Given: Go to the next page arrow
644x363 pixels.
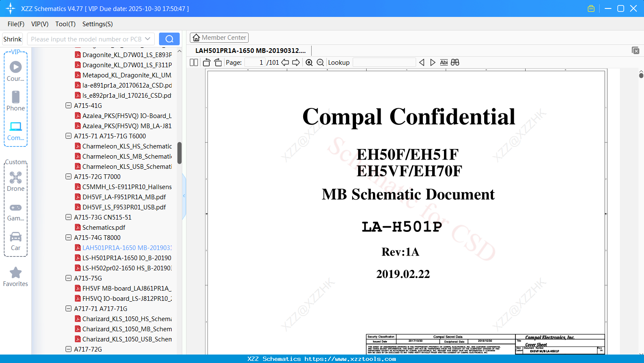Looking at the screenshot, I should 296,63.
